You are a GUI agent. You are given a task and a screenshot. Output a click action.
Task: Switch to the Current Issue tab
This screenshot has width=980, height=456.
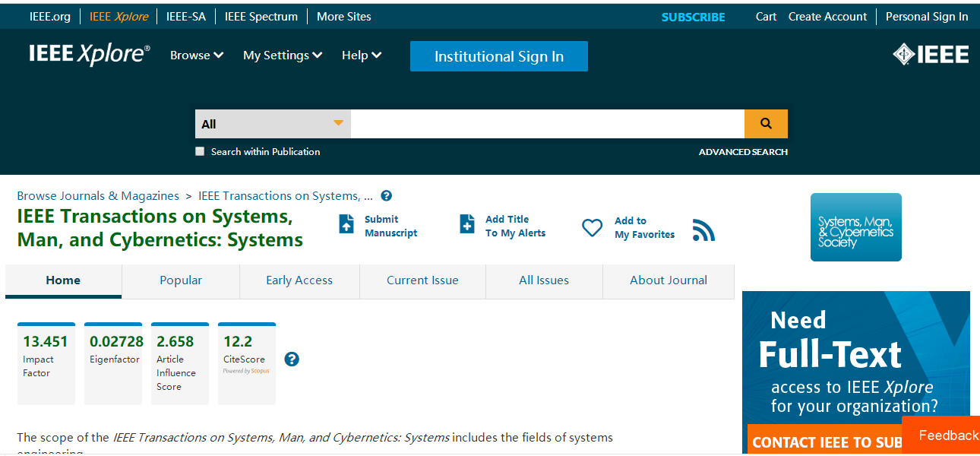(422, 280)
